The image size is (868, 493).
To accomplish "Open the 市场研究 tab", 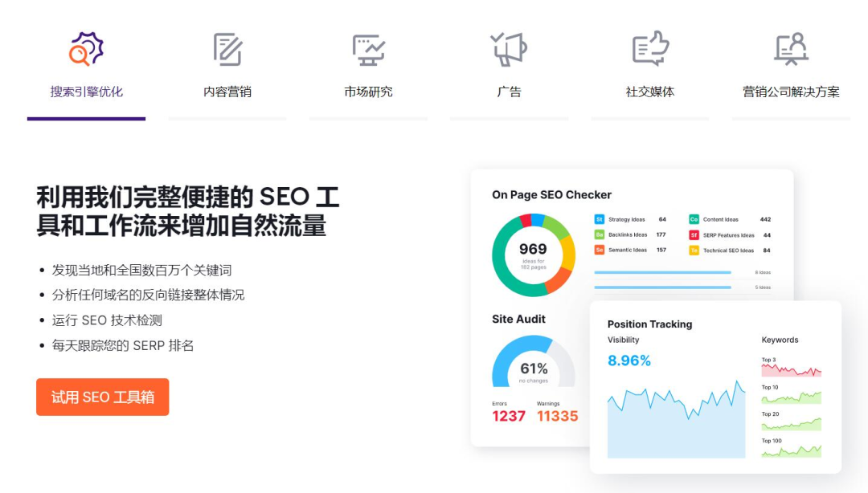I will pos(368,92).
